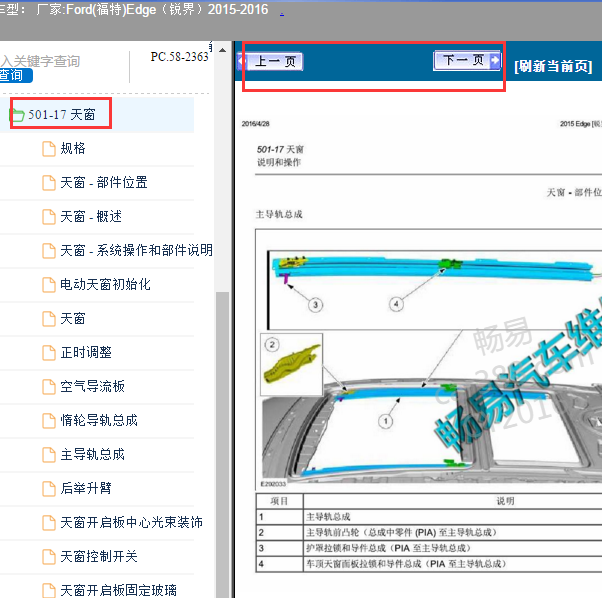Open 惰轮导轨总成 document
The image size is (602, 598).
(x=99, y=420)
